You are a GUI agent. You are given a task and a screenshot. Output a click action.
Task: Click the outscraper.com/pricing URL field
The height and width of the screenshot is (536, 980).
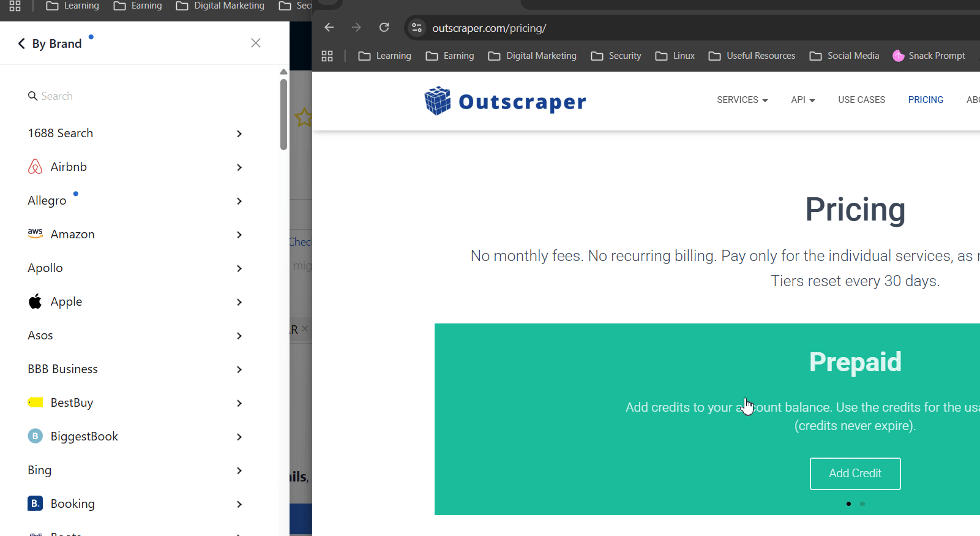coord(489,28)
